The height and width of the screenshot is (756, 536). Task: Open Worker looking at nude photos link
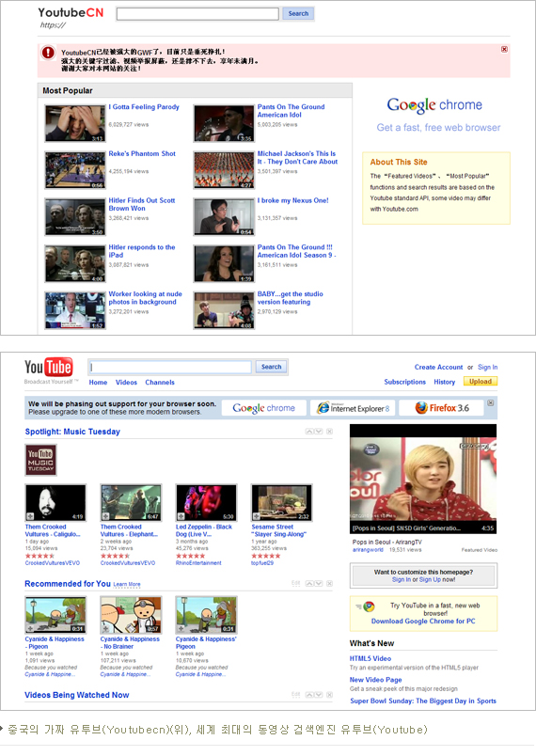(x=145, y=298)
